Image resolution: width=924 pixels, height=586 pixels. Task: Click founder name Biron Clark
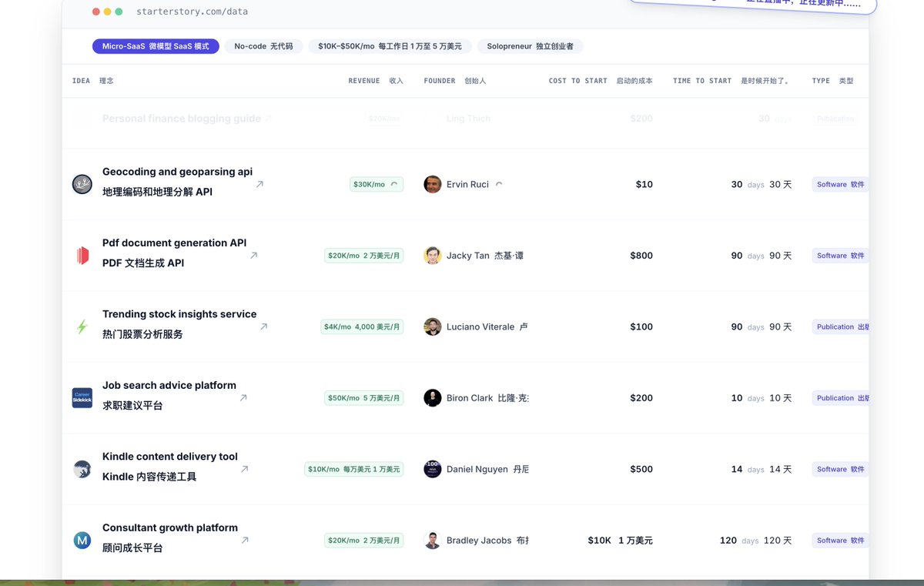point(470,398)
